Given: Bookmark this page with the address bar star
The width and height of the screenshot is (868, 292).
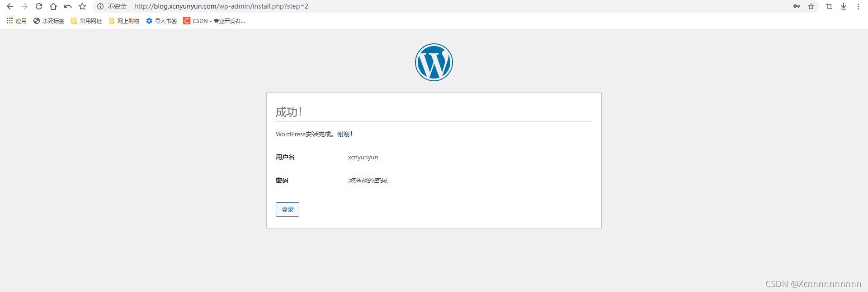Looking at the screenshot, I should pos(811,6).
